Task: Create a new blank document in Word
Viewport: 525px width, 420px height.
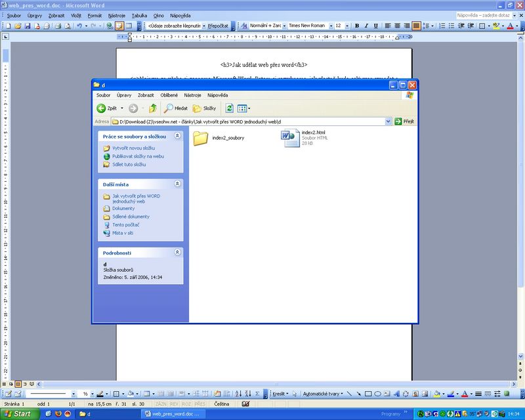Action: click(9, 26)
